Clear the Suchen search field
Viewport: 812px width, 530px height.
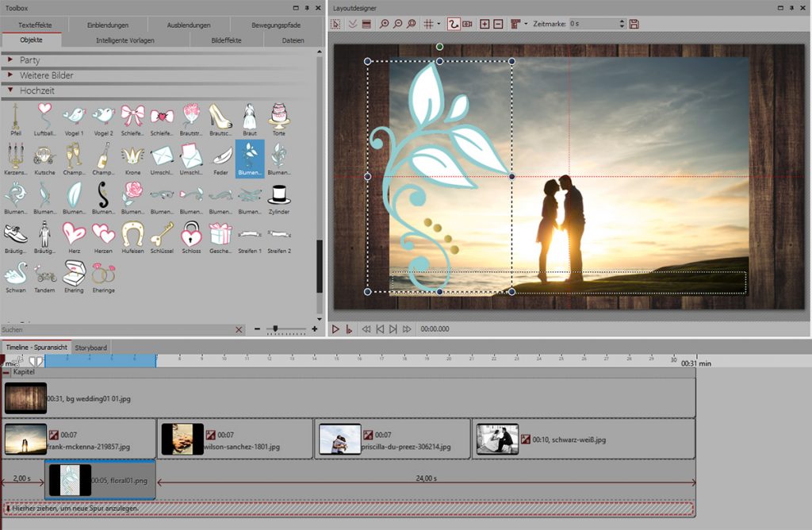tap(239, 328)
